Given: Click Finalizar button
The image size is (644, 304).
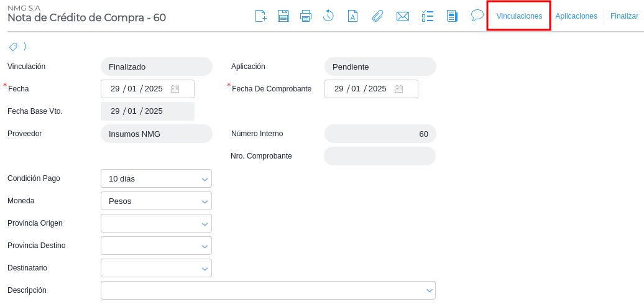Looking at the screenshot, I should point(624,16).
